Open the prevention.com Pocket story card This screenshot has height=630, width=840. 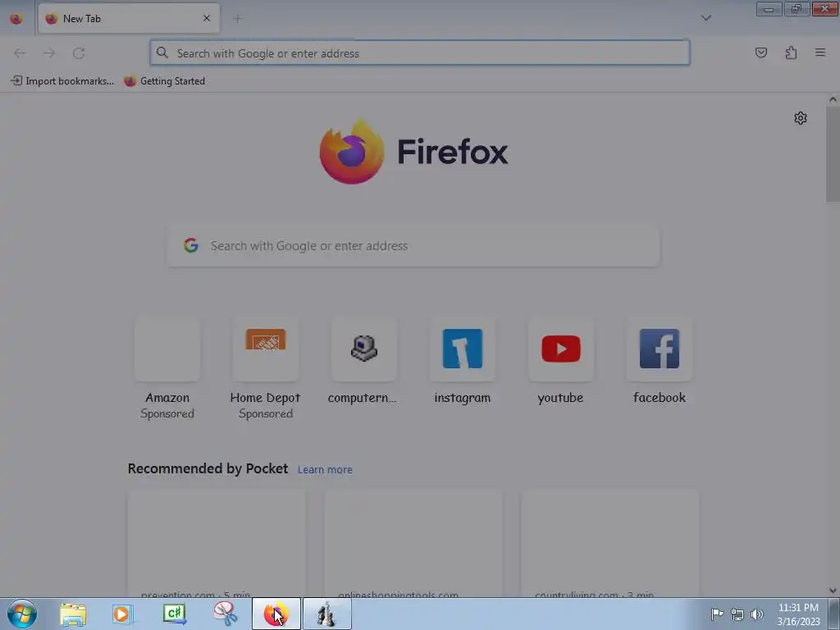[x=217, y=543]
